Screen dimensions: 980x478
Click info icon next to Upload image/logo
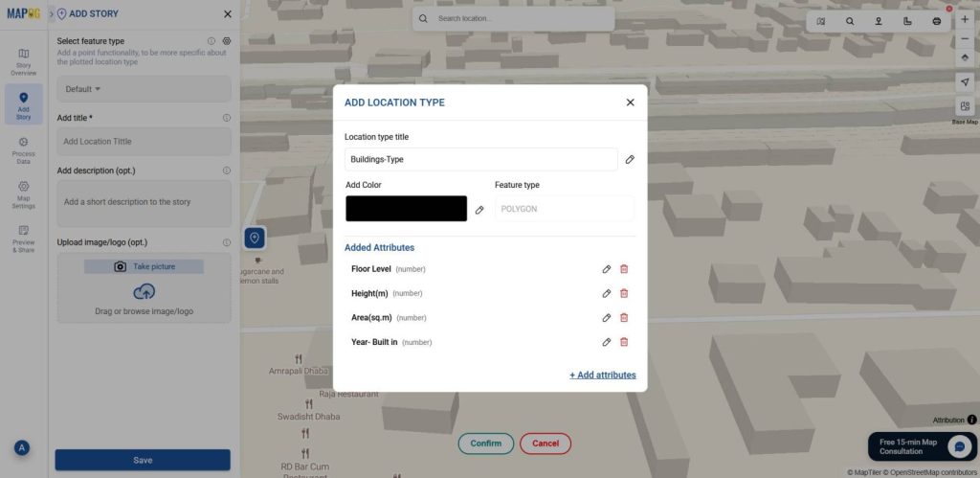pos(227,242)
